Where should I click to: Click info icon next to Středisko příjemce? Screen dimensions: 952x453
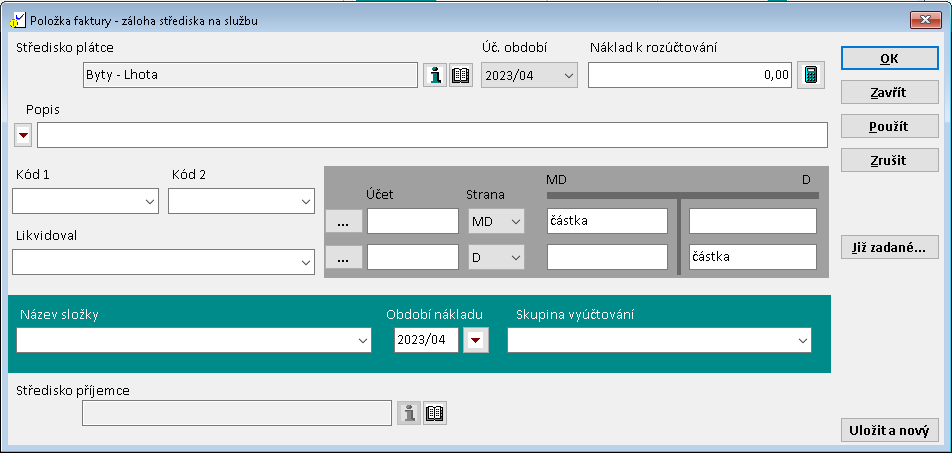pyautogui.click(x=409, y=413)
